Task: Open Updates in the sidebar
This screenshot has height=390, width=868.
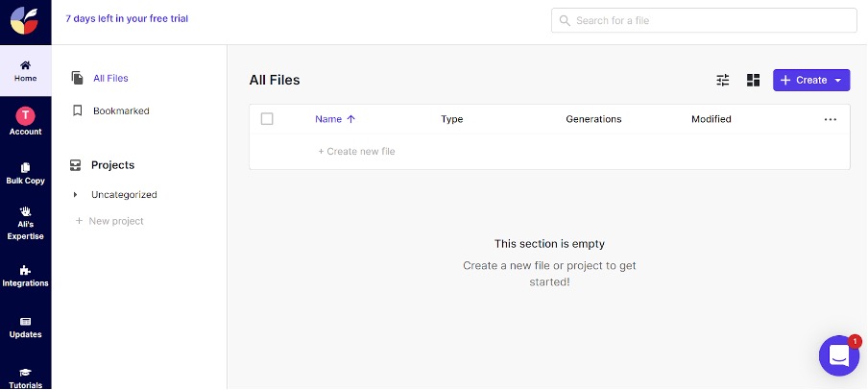Action: point(25,322)
